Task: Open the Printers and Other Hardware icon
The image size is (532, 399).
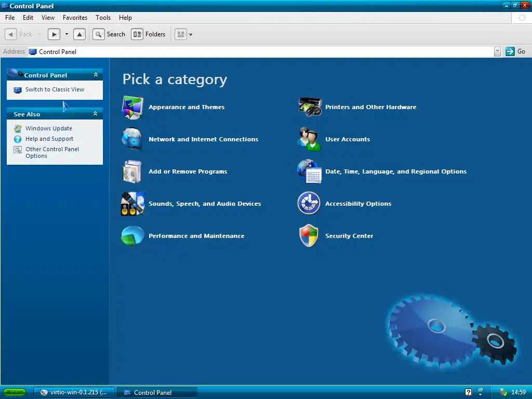Action: pos(310,107)
